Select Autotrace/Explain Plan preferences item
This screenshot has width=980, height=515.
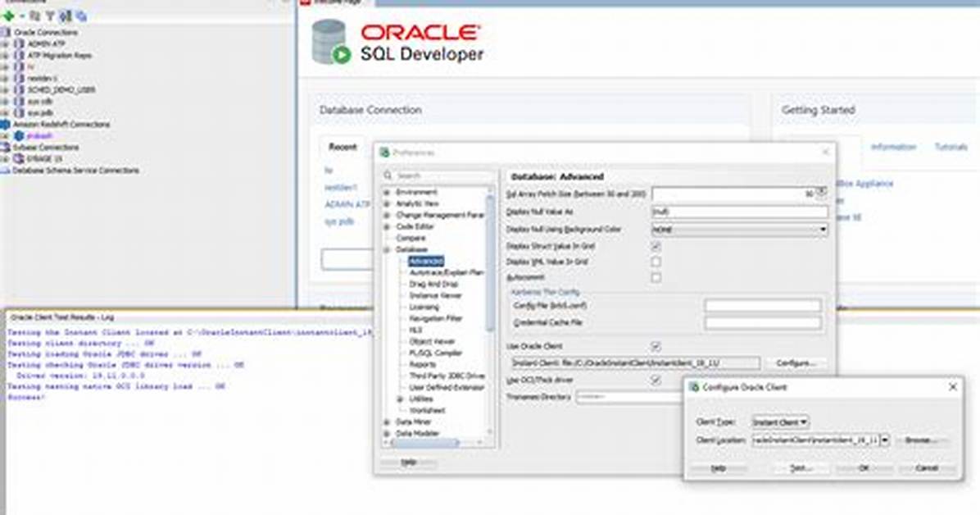(x=447, y=273)
